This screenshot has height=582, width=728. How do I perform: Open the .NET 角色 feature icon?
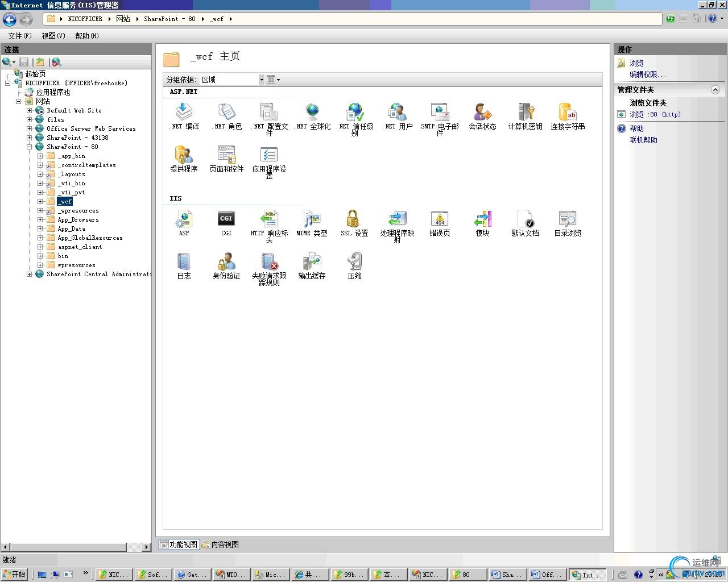226,116
